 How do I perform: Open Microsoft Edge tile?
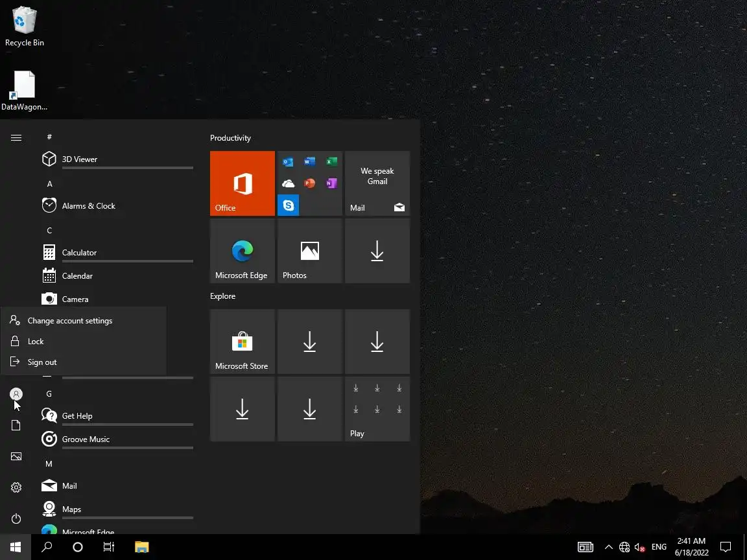coord(243,251)
